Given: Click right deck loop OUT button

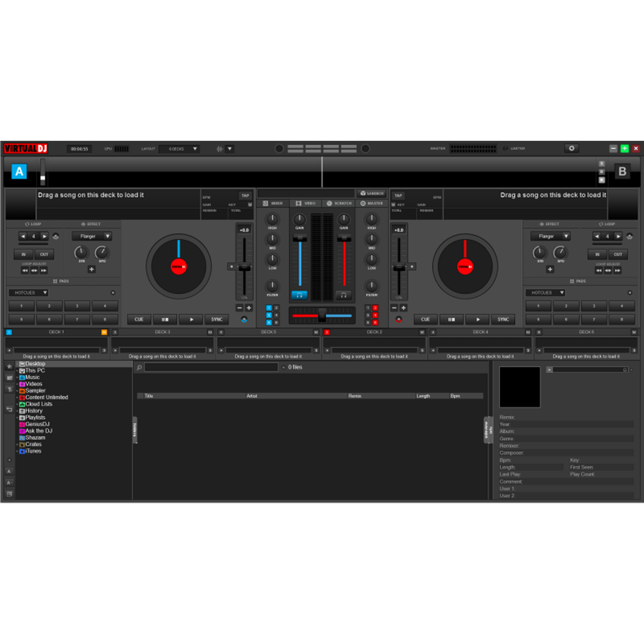Looking at the screenshot, I should coord(618,254).
